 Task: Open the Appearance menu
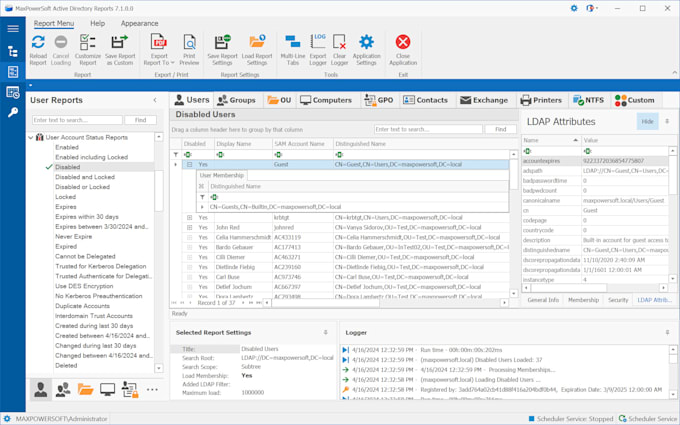[139, 23]
